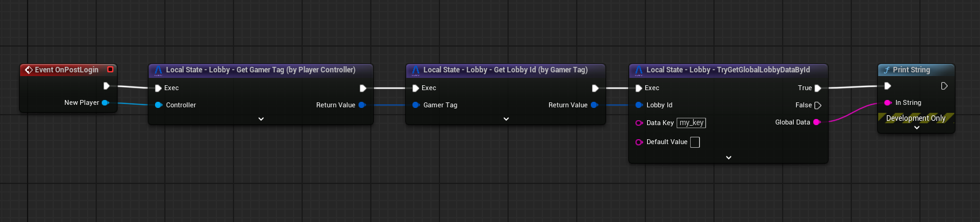980x222 pixels.
Task: Click the New Player label
Action: coord(82,102)
